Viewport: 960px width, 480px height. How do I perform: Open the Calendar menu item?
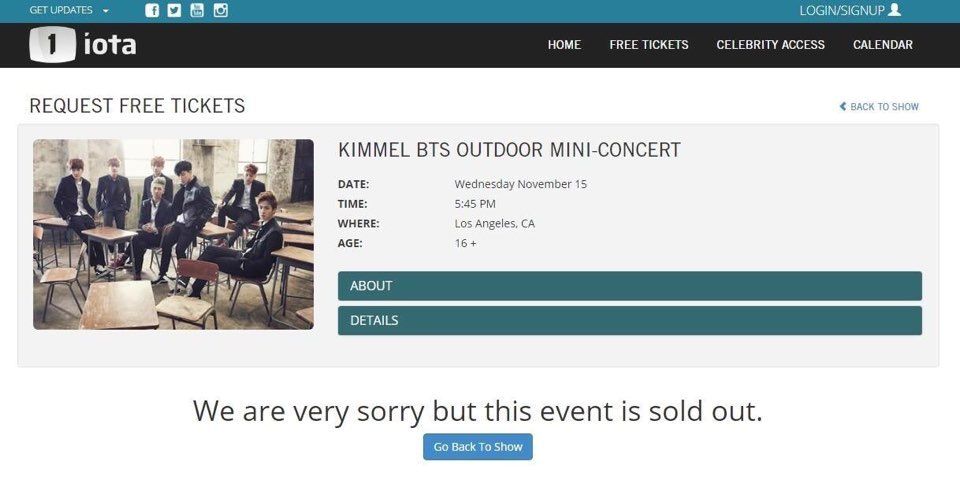pos(882,45)
